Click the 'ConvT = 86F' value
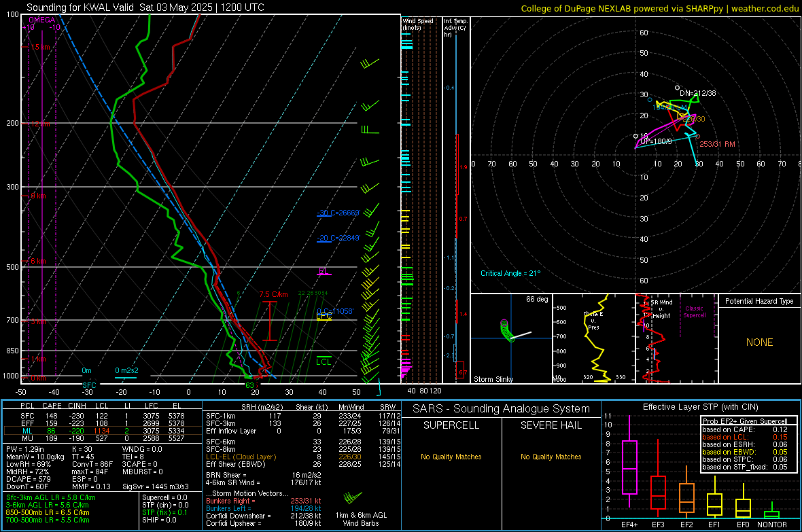This screenshot has height=532, width=802. click(92, 465)
